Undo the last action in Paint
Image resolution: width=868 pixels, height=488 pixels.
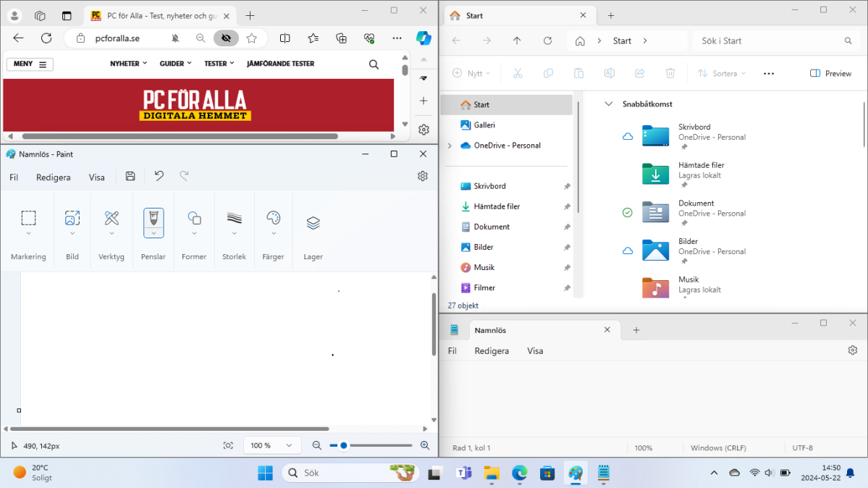click(x=159, y=176)
